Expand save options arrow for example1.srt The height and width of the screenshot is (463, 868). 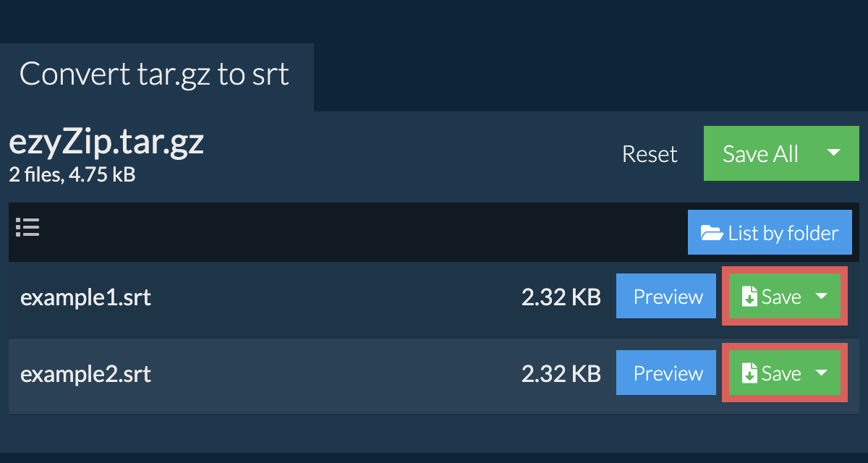[x=822, y=296]
